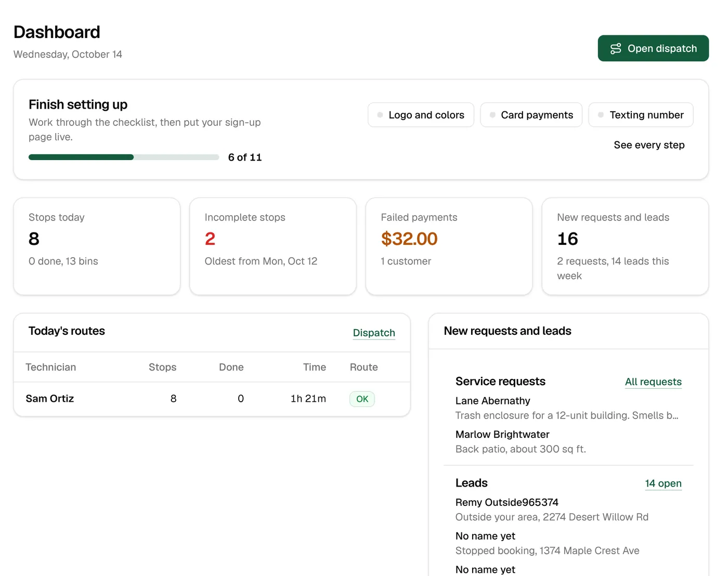Click the Stops column header
This screenshot has height=576, width=728.
point(162,367)
